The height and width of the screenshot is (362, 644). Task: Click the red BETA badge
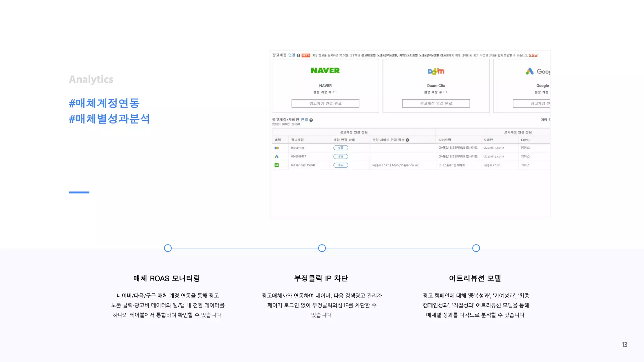[x=306, y=55]
